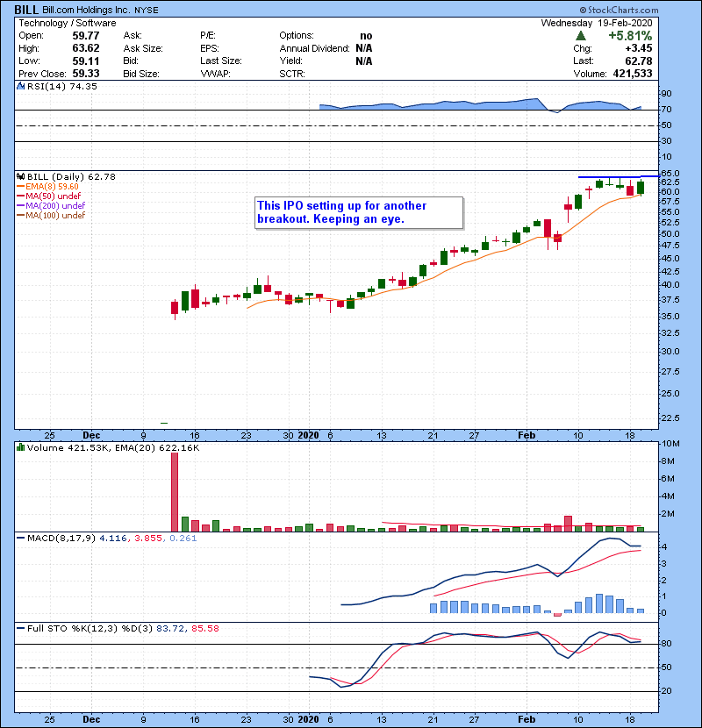Click the Low price 59.11
The height and width of the screenshot is (728, 702).
[85, 61]
